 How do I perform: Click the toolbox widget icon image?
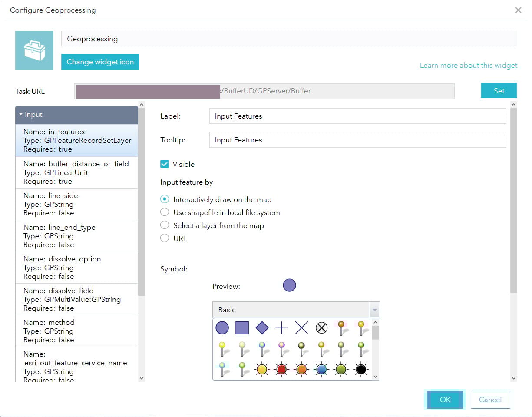tap(34, 50)
